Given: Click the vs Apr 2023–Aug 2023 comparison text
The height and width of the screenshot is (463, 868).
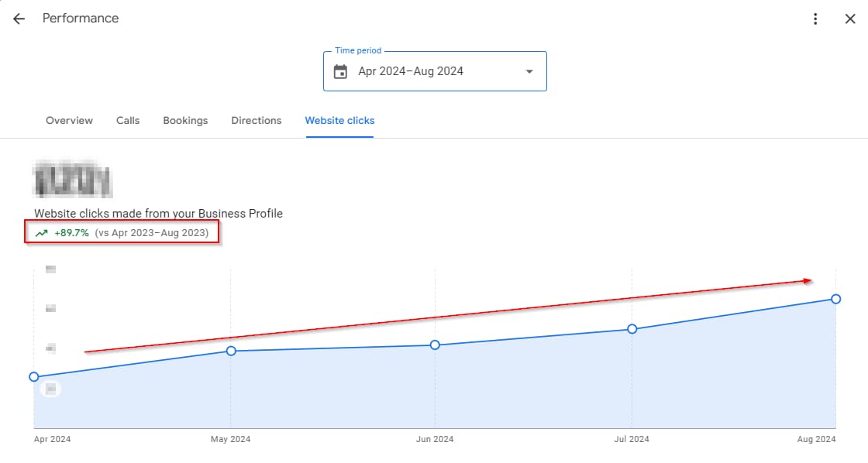Looking at the screenshot, I should (x=152, y=233).
